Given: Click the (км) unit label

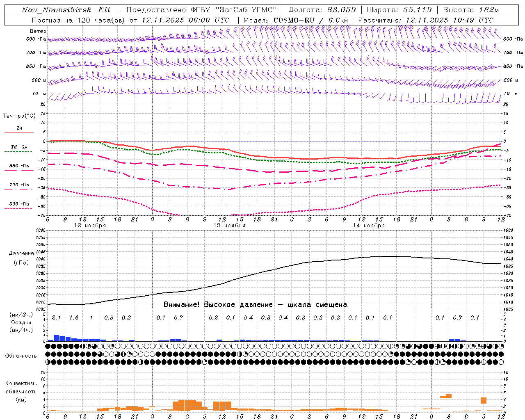Looking at the screenshot, I should (x=21, y=399).
